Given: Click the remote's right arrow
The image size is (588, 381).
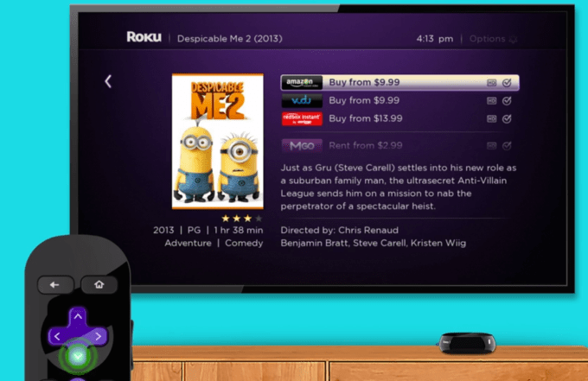Looking at the screenshot, I should (98, 336).
